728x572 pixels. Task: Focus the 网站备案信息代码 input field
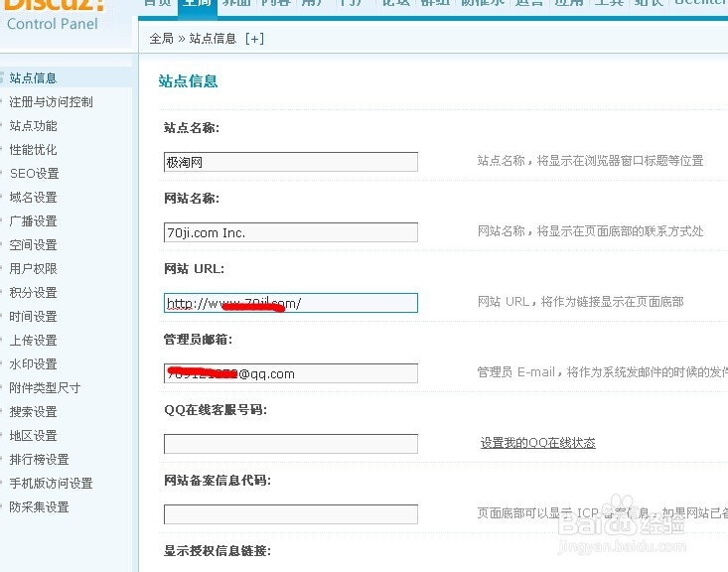291,514
